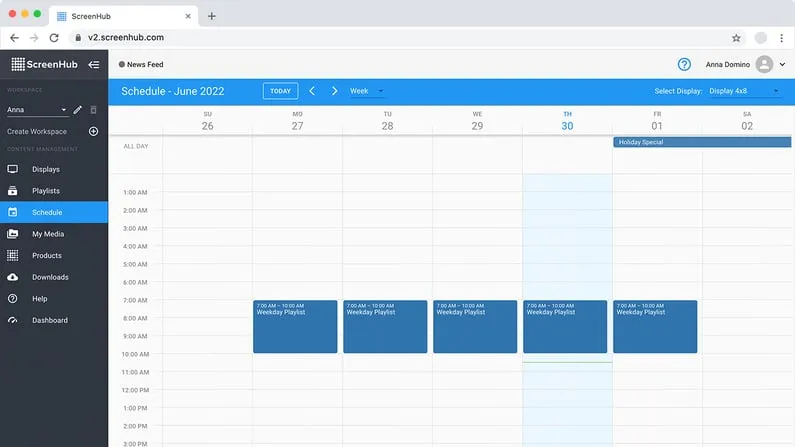795x447 pixels.
Task: Open the News Feed link
Action: pos(141,64)
